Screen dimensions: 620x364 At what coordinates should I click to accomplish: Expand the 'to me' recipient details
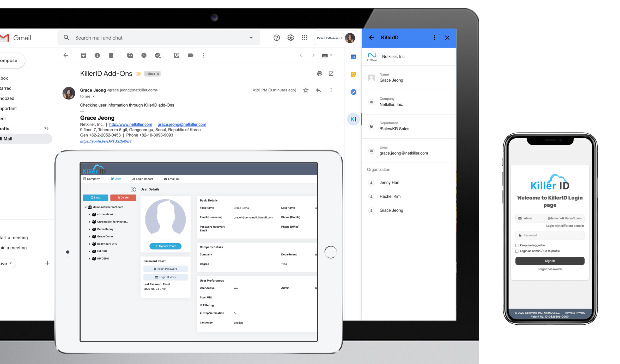pos(93,97)
